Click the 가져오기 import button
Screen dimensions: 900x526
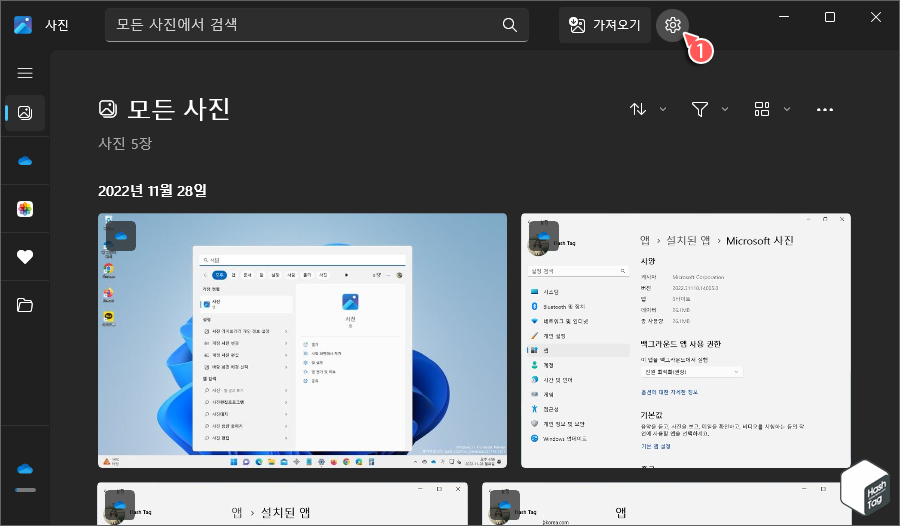point(604,25)
